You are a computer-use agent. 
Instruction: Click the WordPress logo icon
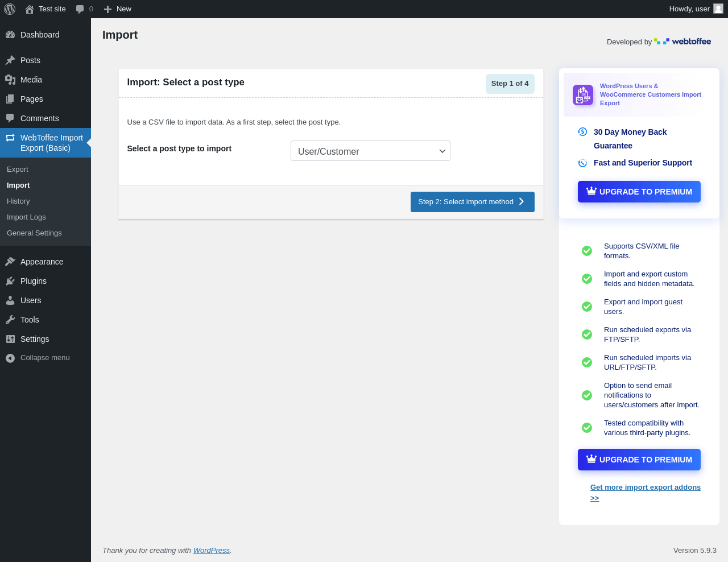pos(10,9)
